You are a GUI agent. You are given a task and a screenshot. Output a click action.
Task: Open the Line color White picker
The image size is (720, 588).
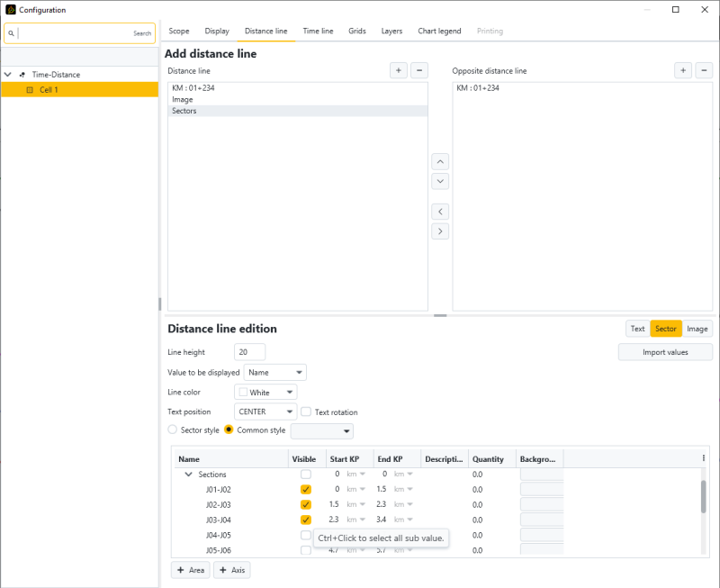(x=265, y=393)
